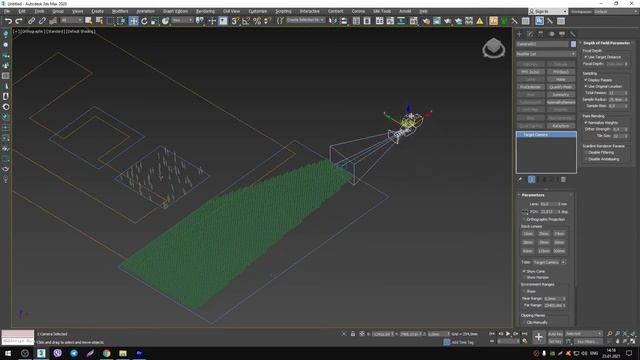Viewport: 640px width, 360px height.
Task: Click the Auto Key button
Action: [x=555, y=334]
